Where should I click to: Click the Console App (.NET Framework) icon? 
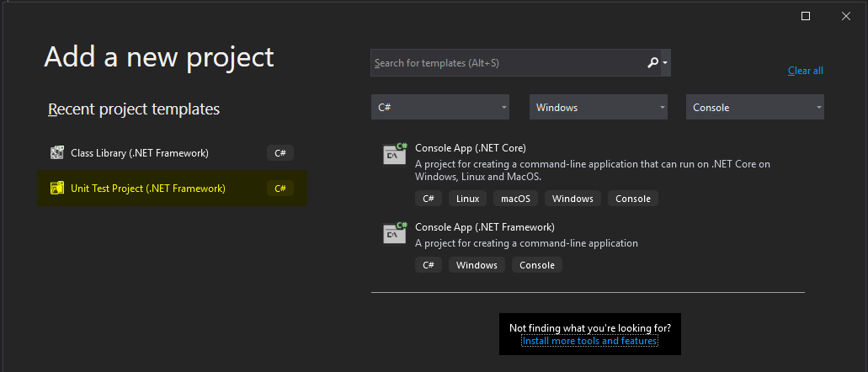click(395, 232)
